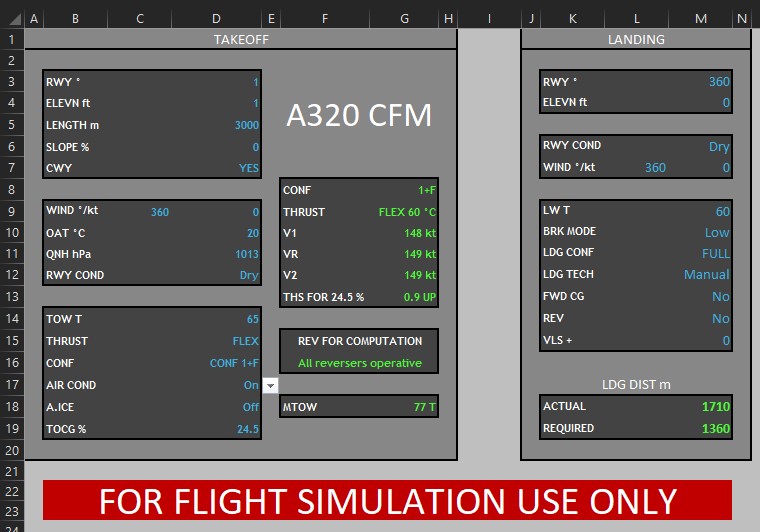Viewport: 760px width, 532px height.
Task: Select column F header
Action: pos(325,19)
